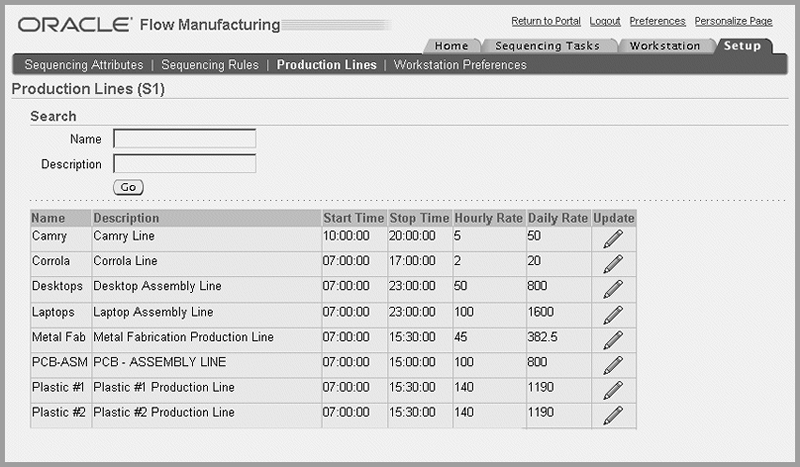Screen dimensions: 800x467
Task: Open Workstation Preferences subtab
Action: coord(460,65)
